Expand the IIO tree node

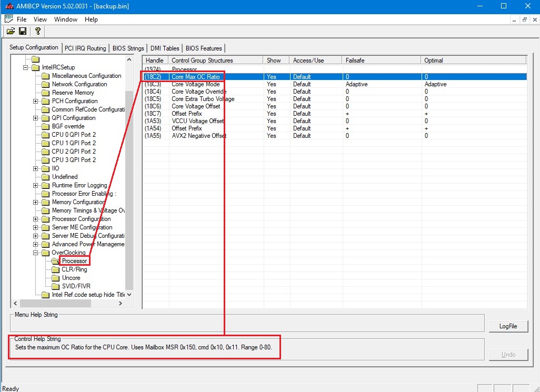coord(35,169)
